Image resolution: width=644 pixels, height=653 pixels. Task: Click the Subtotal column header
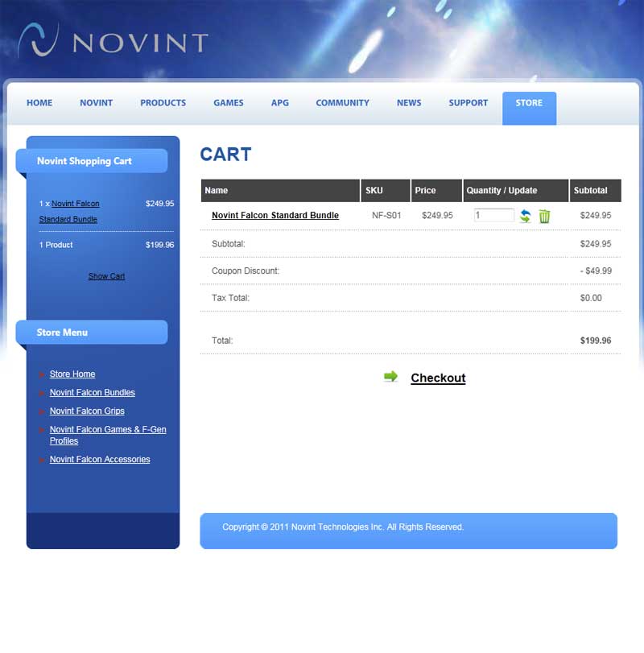coord(596,191)
